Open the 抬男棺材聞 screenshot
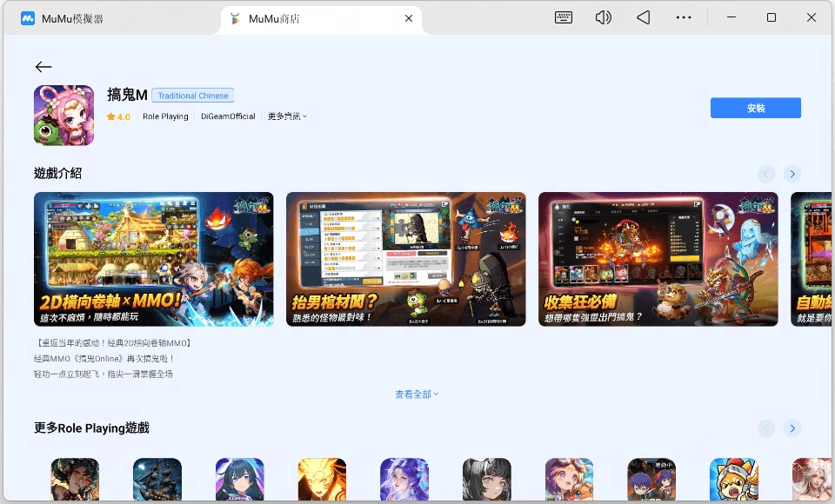Viewport: 835px width, 504px height. [406, 259]
